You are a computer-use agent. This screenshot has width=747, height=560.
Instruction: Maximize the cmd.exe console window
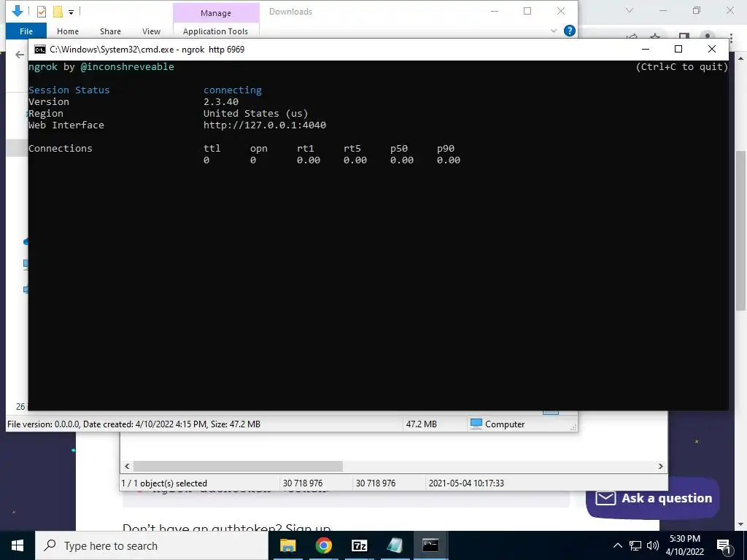point(678,49)
